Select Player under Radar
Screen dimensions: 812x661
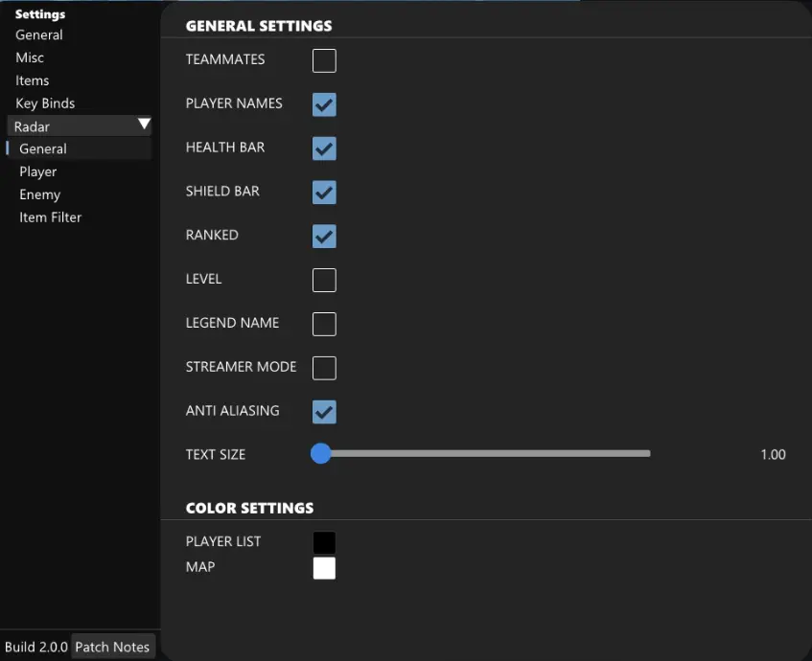tap(38, 171)
